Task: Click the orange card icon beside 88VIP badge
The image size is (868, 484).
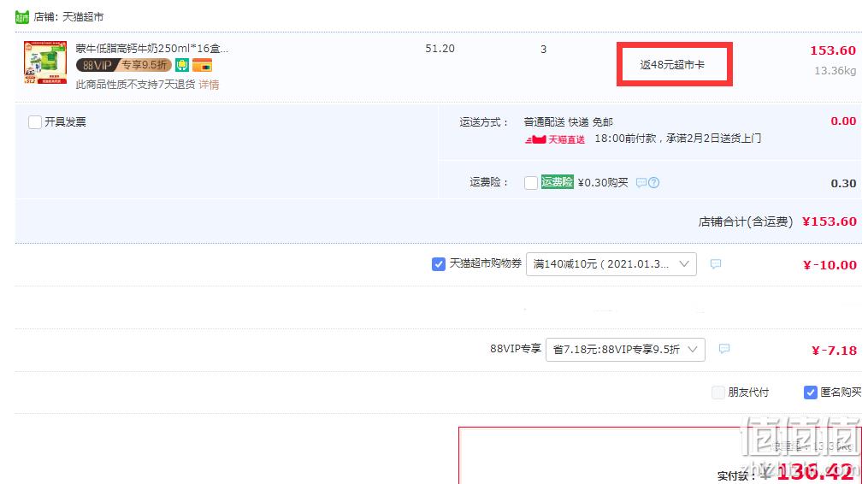Action: [x=202, y=65]
